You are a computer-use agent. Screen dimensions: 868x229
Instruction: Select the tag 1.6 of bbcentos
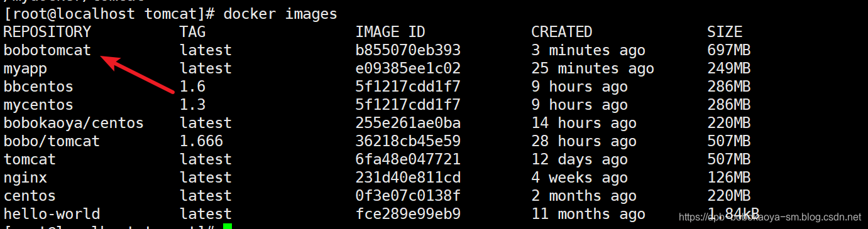point(192,87)
